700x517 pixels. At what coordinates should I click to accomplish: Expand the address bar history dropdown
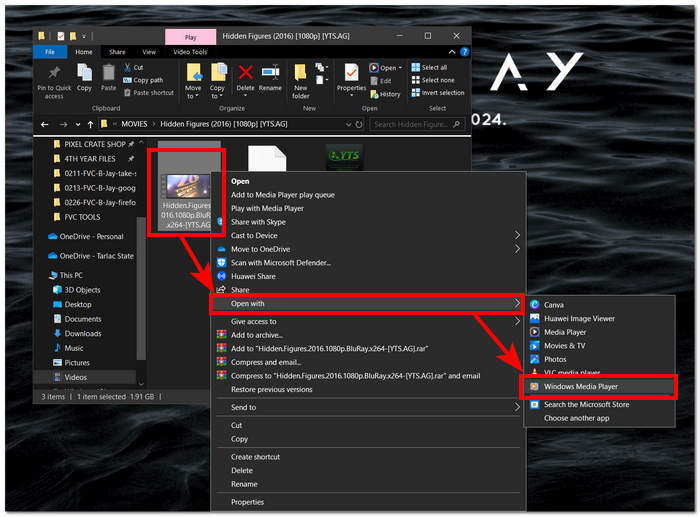pos(349,125)
